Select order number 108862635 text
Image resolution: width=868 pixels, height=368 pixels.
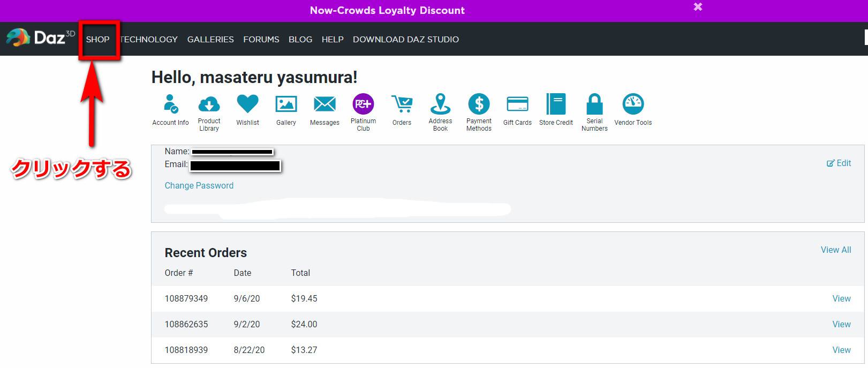pos(186,324)
